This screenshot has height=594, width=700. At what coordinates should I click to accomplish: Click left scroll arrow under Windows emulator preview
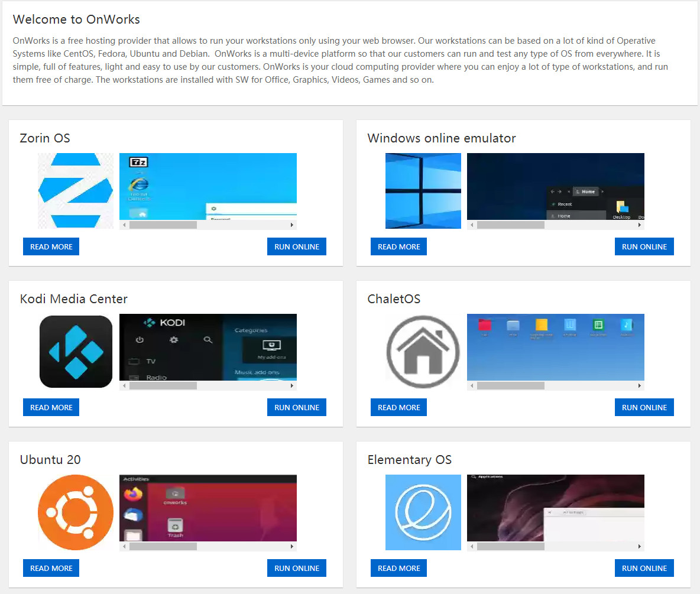coord(472,225)
